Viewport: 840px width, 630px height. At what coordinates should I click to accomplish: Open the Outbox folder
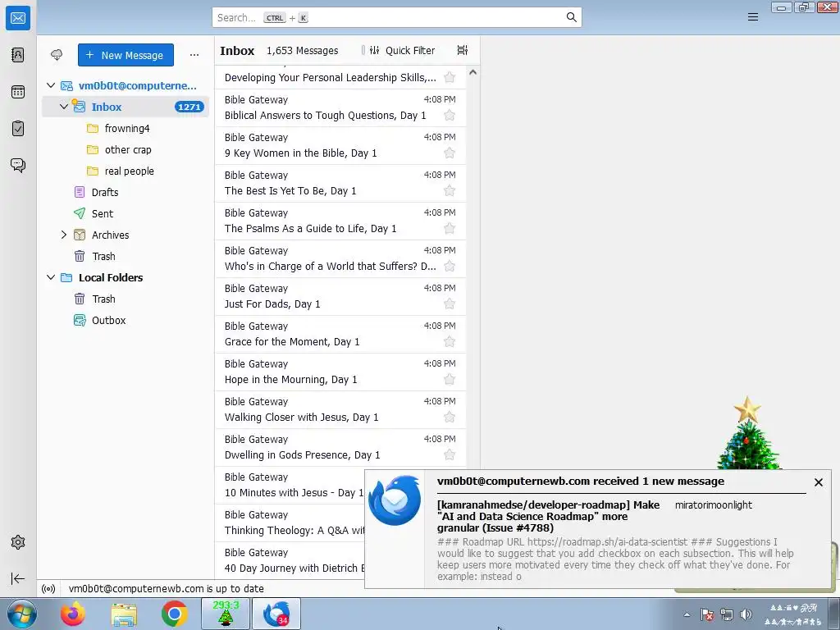click(x=126, y=321)
